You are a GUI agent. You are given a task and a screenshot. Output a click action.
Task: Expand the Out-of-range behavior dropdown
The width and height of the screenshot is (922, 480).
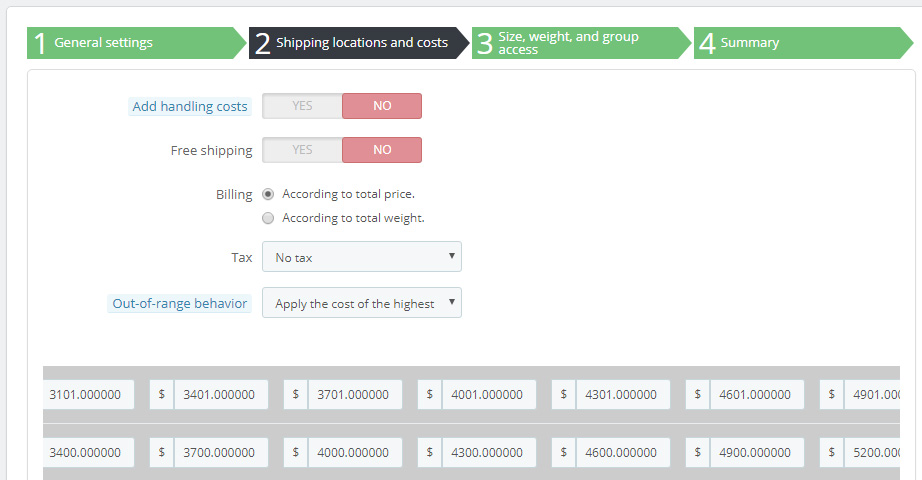361,303
